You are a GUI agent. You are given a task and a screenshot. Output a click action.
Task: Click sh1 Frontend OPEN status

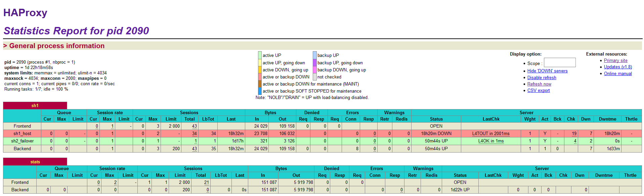pos(436,126)
